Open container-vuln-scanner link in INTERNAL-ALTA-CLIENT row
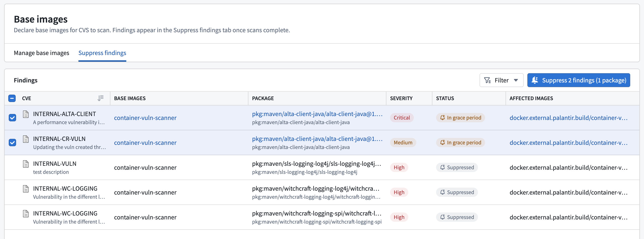The height and width of the screenshot is (239, 644). pyautogui.click(x=145, y=118)
